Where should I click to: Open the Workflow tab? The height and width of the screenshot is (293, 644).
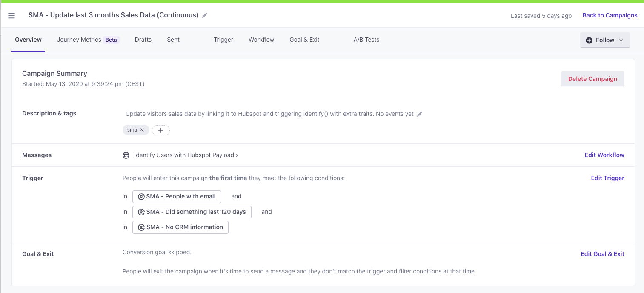click(x=261, y=40)
